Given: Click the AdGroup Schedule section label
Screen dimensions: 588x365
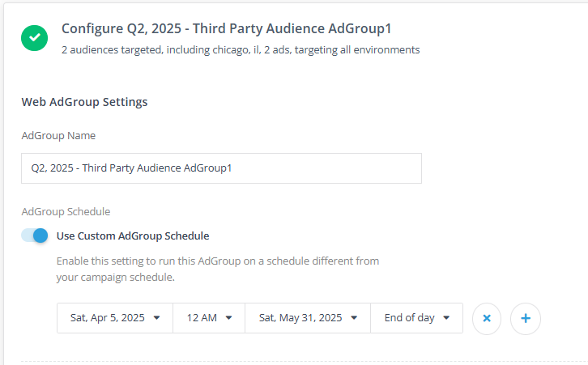Looking at the screenshot, I should 66,211.
